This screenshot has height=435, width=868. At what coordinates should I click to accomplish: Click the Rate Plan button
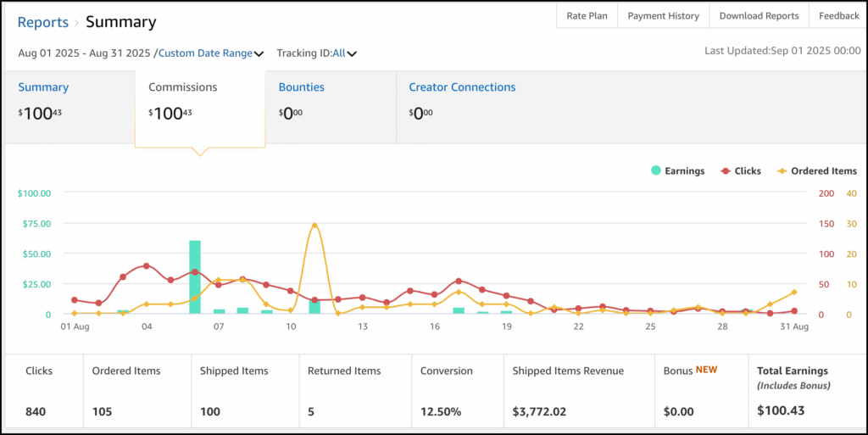coord(587,16)
